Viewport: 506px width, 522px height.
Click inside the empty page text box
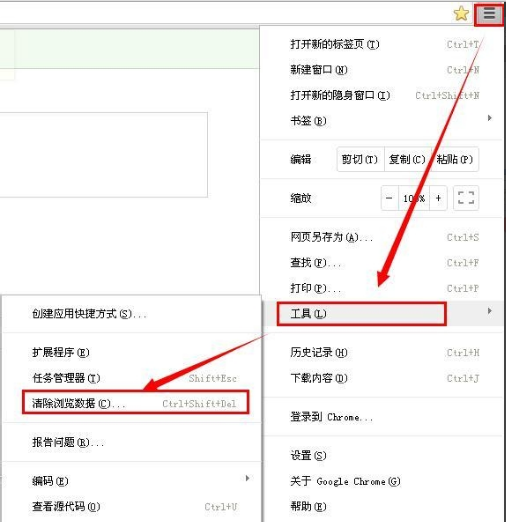click(x=103, y=155)
